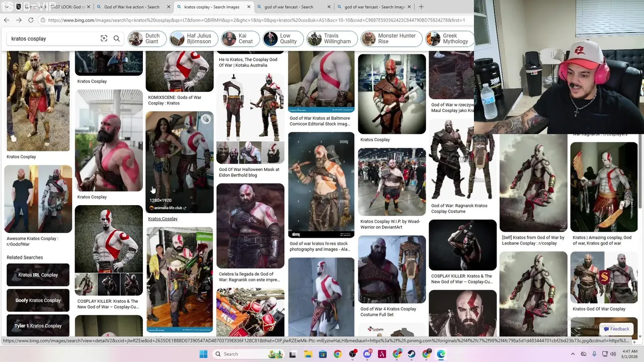The image size is (644, 362).
Task: Select the 'Low Quality' suggestion chip
Action: click(x=283, y=39)
